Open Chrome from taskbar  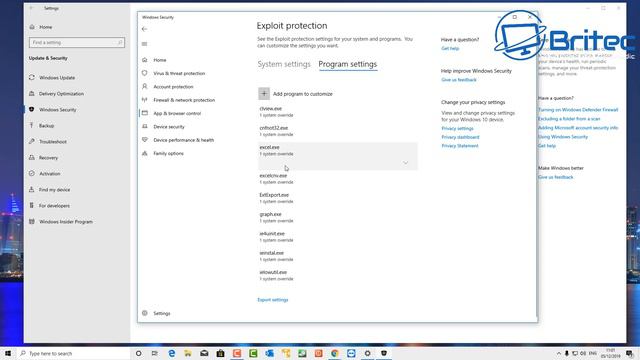coord(335,353)
